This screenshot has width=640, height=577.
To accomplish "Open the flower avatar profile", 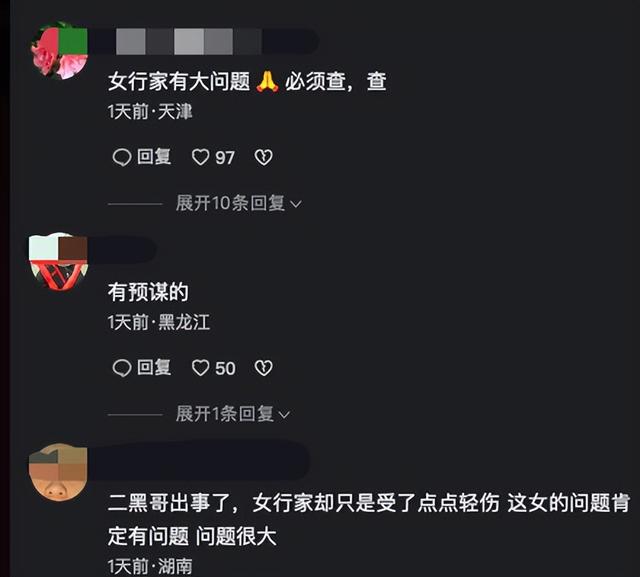I will coord(60,50).
